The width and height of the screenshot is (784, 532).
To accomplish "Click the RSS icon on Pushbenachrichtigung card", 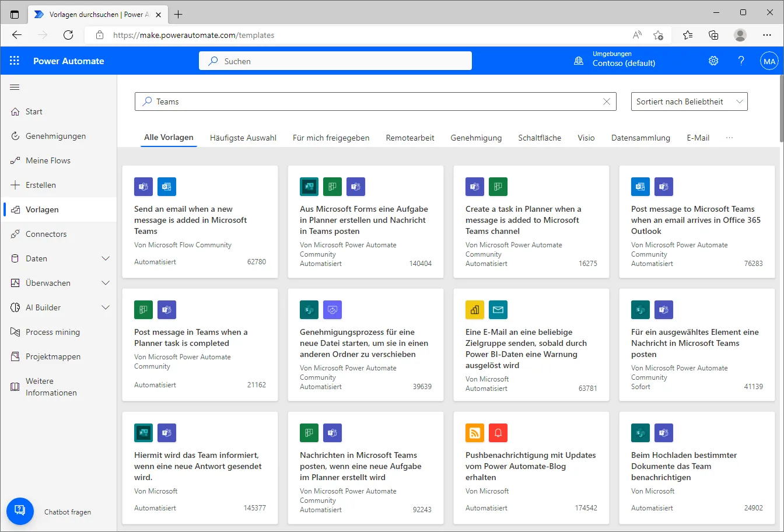I will tap(475, 433).
